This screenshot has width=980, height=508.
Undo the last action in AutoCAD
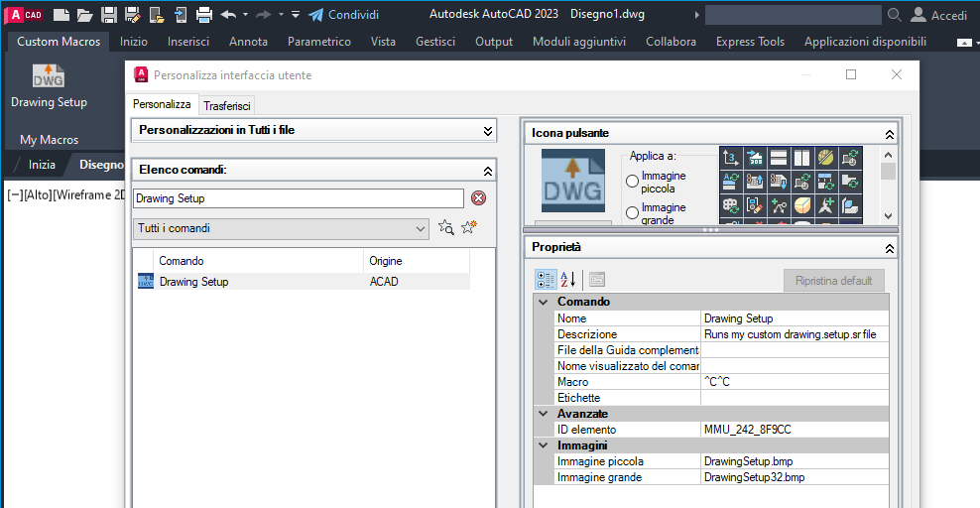click(x=228, y=14)
